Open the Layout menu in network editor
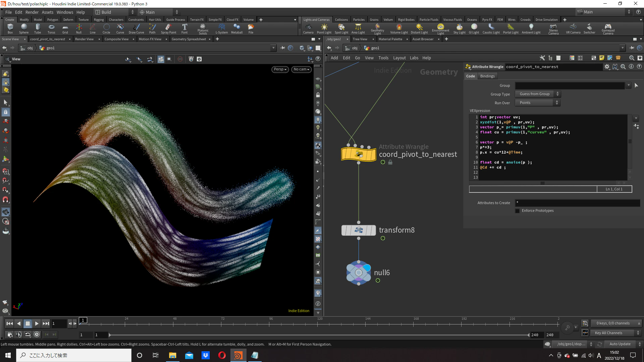This screenshot has height=362, width=644. point(399,58)
